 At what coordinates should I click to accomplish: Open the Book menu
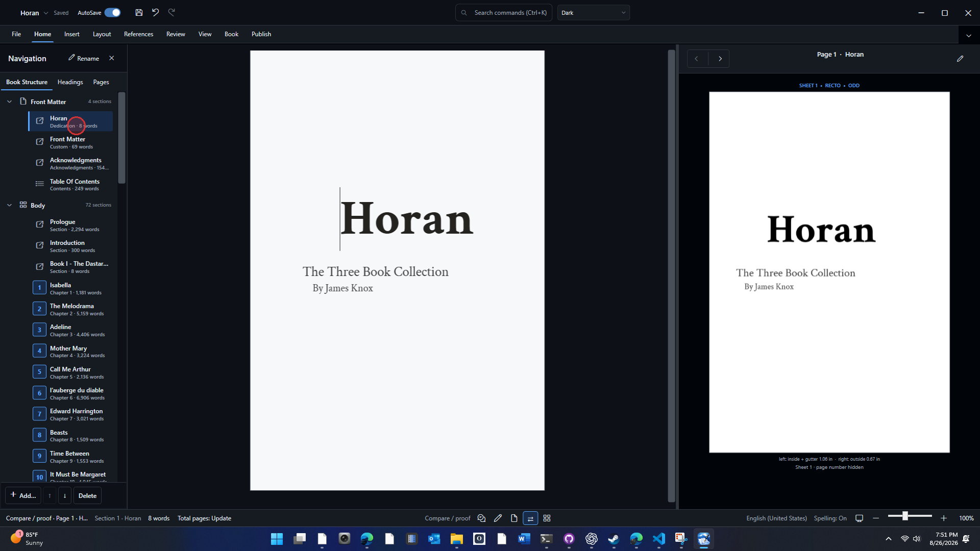click(x=231, y=34)
